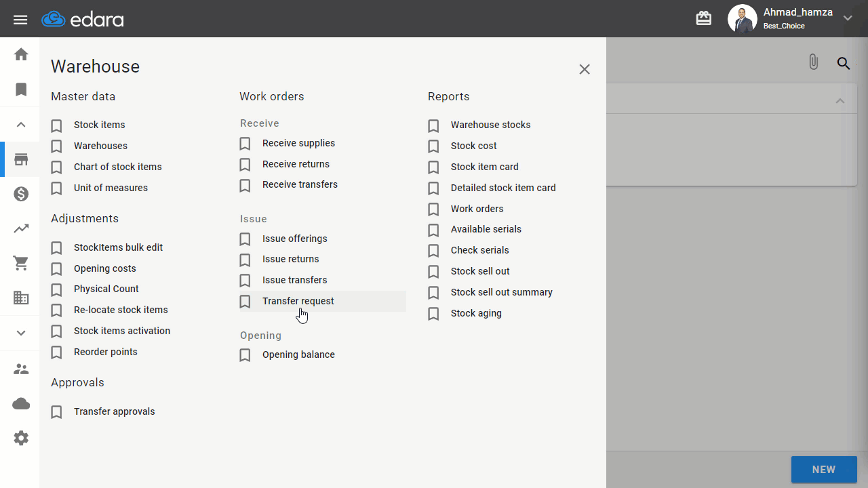Bookmark Receive returns
This screenshot has width=868, height=488.
coord(245,165)
